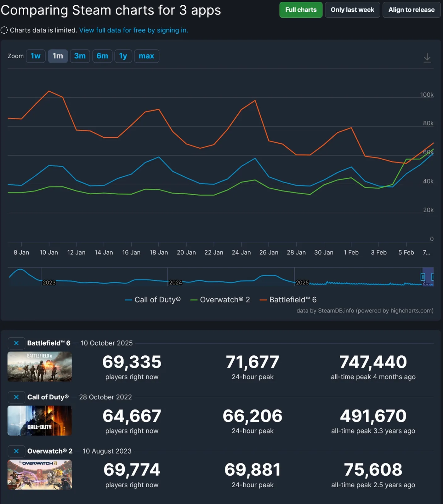The width and height of the screenshot is (443, 504).
Task: Set chart zoom to 1w
Action: coord(36,56)
